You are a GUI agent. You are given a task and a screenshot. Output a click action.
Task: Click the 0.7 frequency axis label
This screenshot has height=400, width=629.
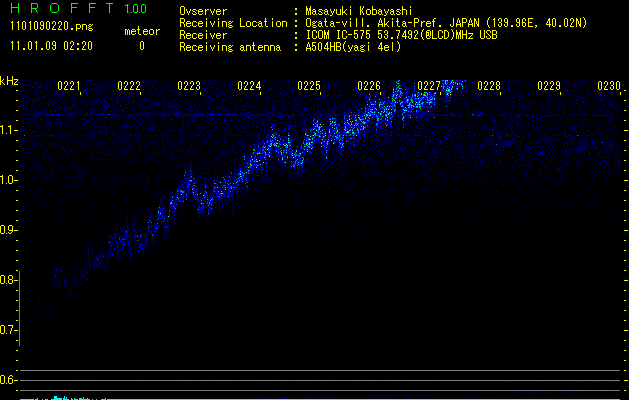tap(7, 330)
